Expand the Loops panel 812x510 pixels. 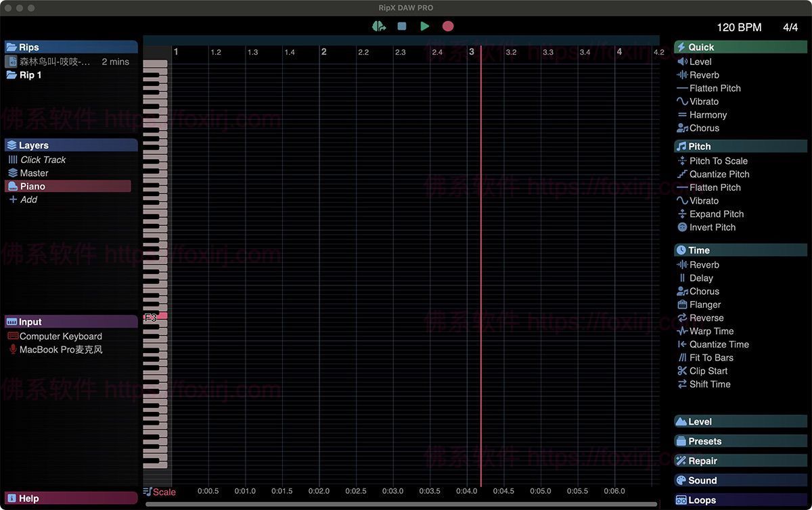point(740,500)
